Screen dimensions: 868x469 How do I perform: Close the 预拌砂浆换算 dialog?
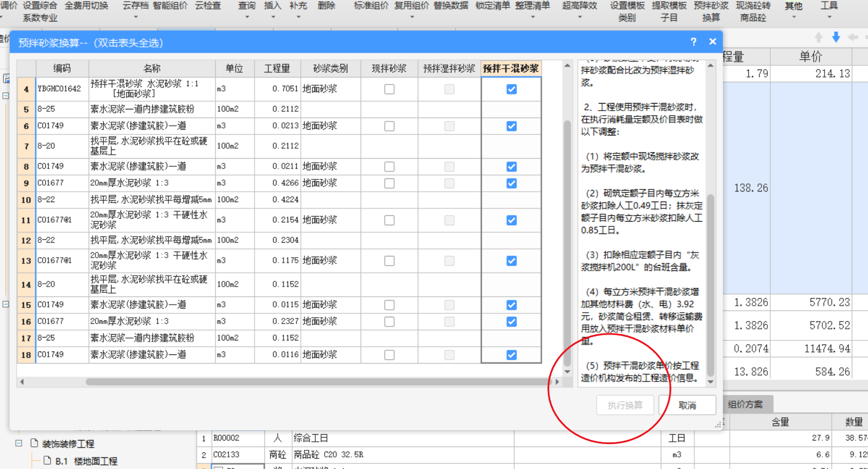click(x=712, y=42)
